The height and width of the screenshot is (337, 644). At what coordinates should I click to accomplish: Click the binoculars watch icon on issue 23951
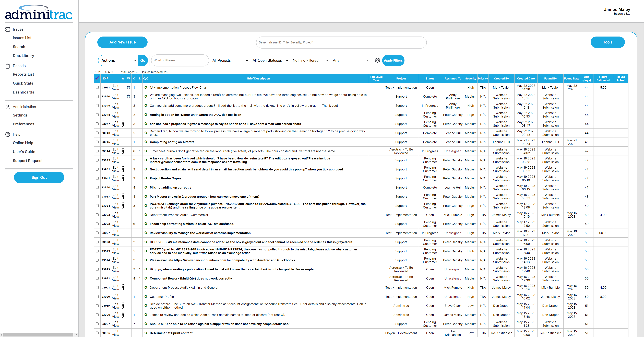pos(128,87)
